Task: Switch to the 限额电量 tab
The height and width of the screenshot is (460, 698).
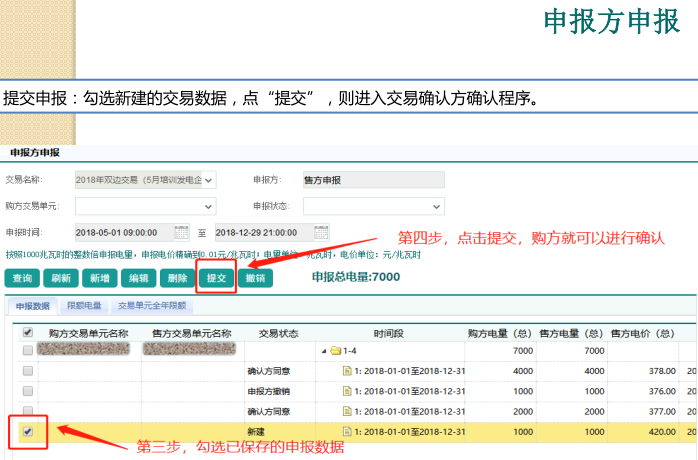Action: (x=84, y=305)
